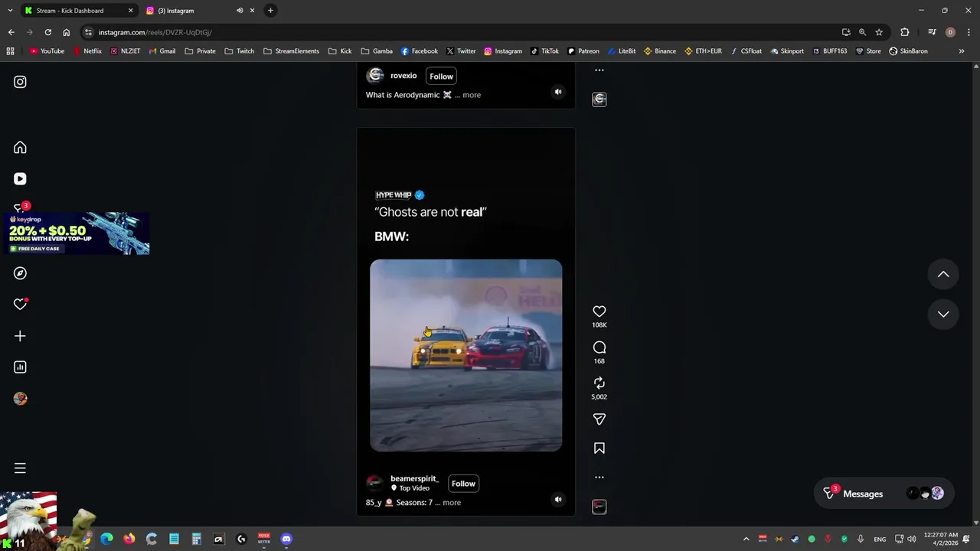Open the rovexio profile link

pyautogui.click(x=403, y=76)
